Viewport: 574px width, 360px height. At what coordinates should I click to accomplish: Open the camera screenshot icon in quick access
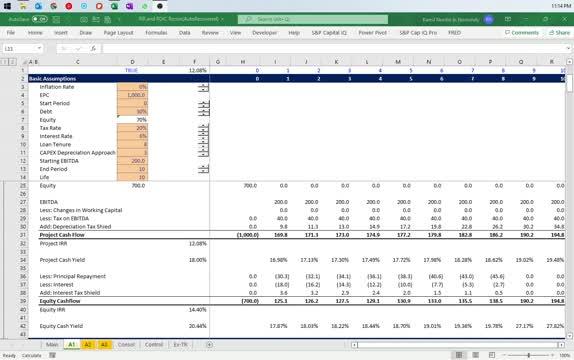(x=84, y=19)
